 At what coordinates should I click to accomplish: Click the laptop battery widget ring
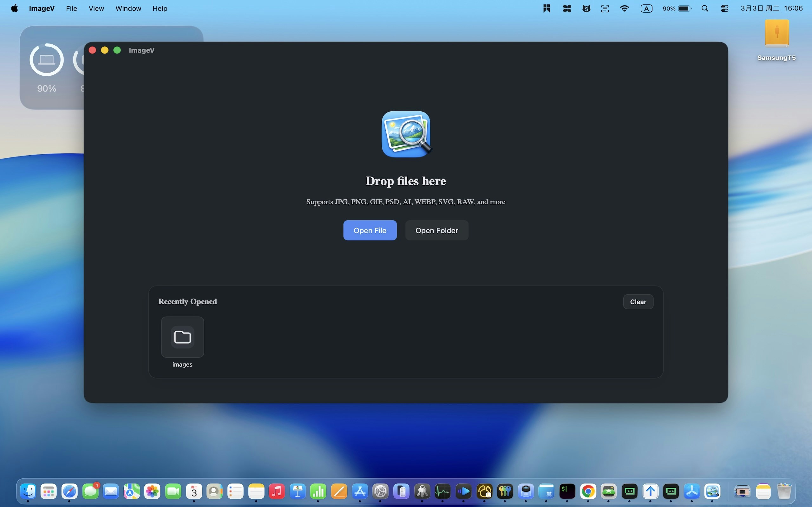pos(47,60)
